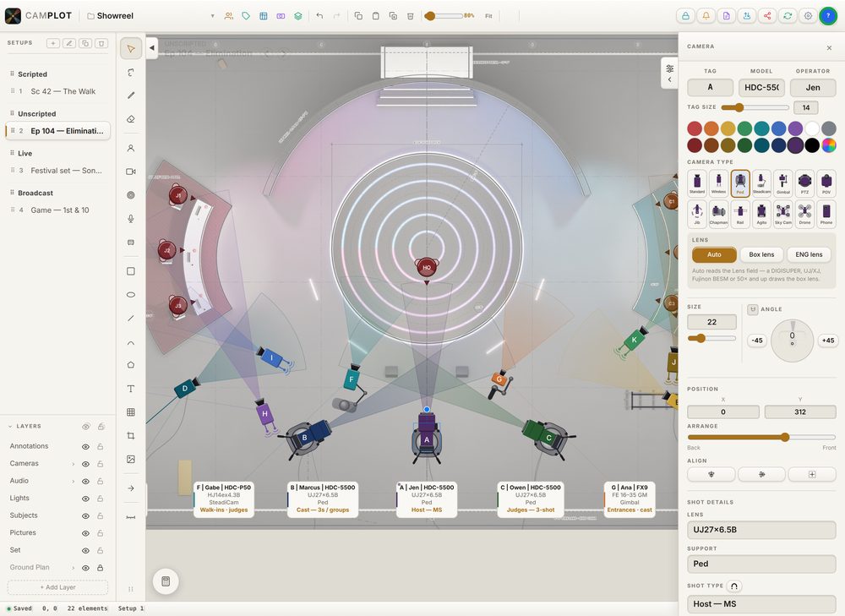Select the table grid tool

coord(131,412)
